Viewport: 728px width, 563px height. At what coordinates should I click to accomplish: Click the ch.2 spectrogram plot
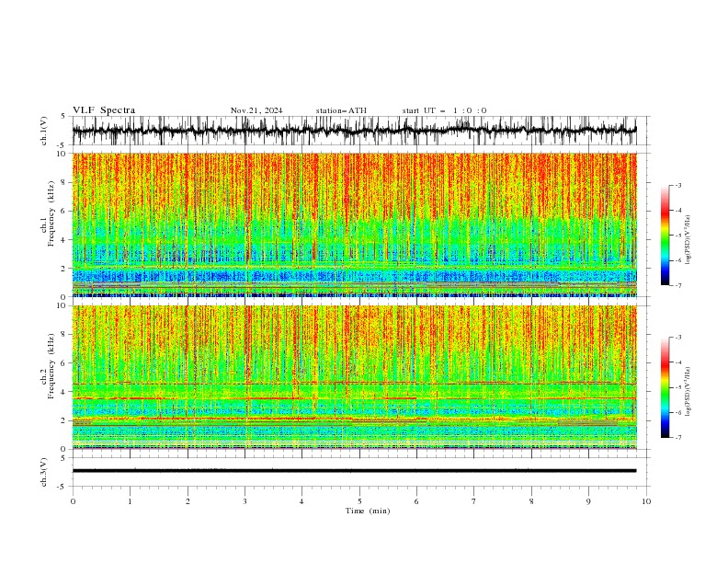pyautogui.click(x=354, y=377)
